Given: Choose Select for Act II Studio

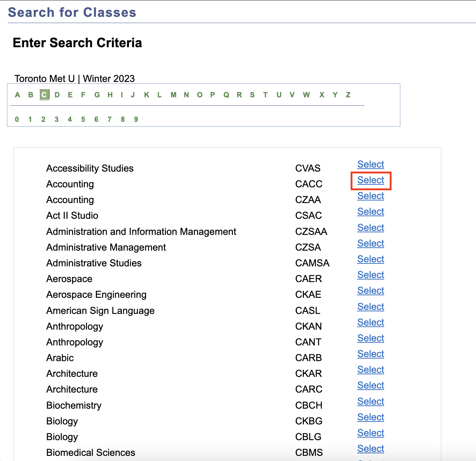Looking at the screenshot, I should point(370,212).
